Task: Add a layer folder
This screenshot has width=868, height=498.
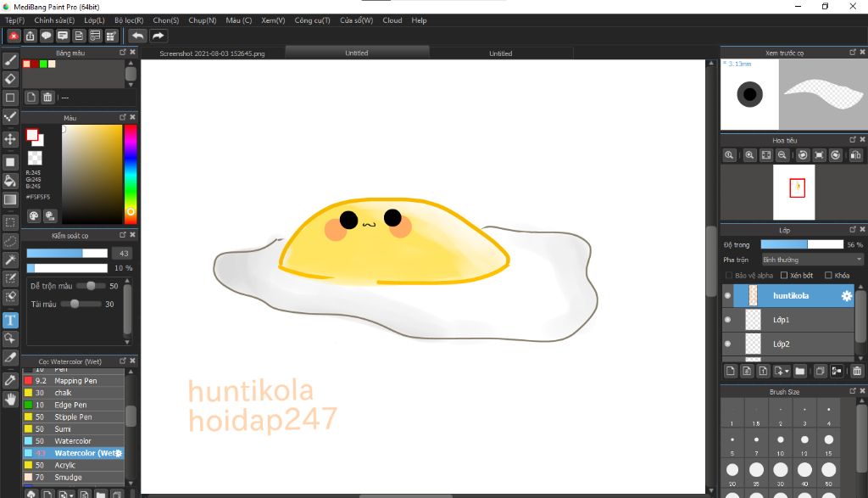Action: tap(800, 371)
